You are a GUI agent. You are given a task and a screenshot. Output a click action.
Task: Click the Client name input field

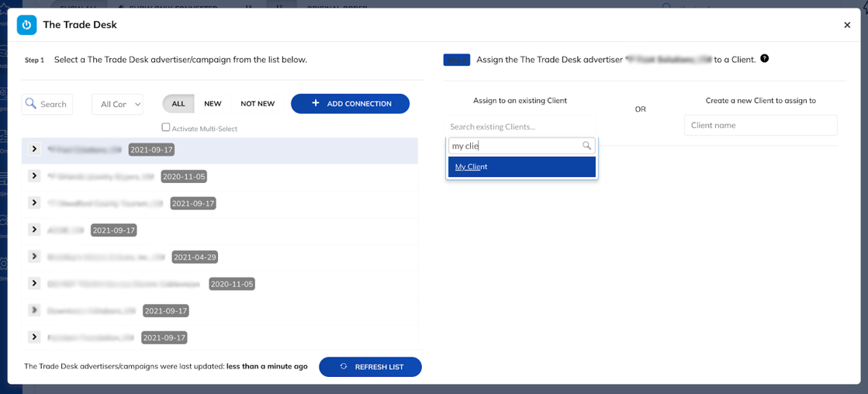759,126
